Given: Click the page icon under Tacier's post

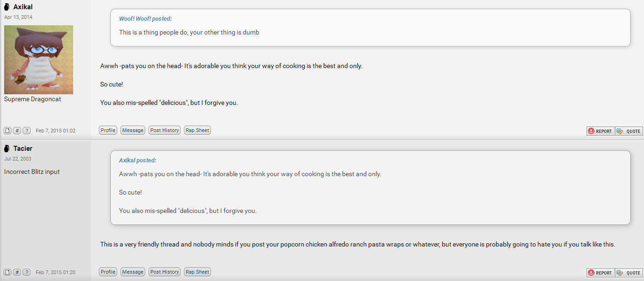Looking at the screenshot, I should pos(7,272).
